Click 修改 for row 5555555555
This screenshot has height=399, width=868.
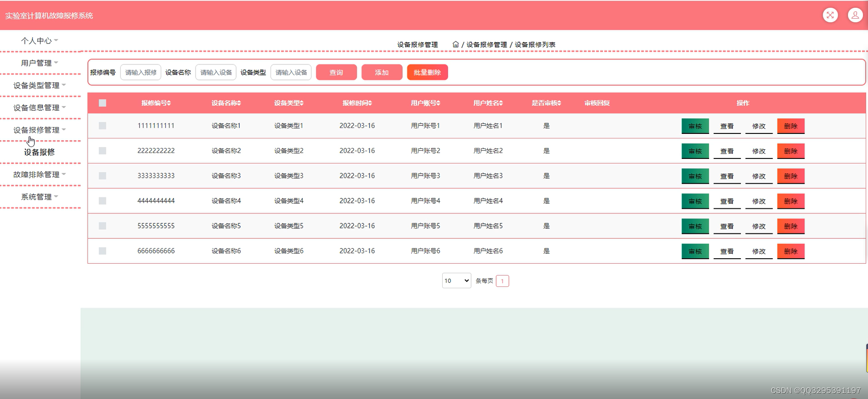coord(759,226)
